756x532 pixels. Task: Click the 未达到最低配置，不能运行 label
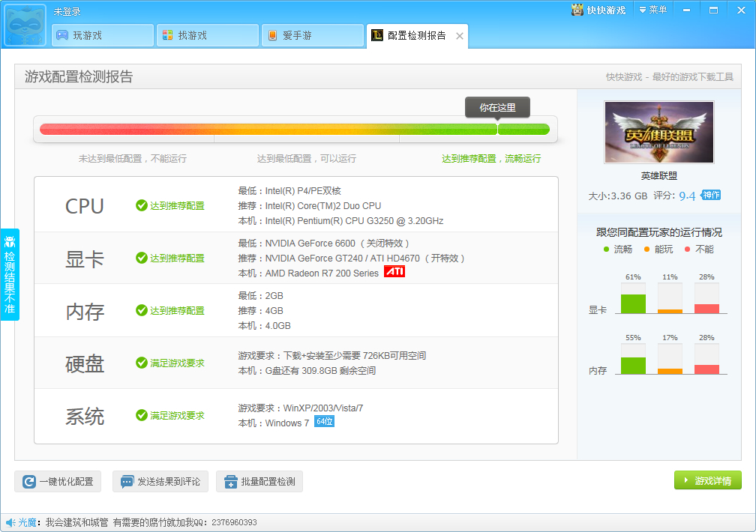coord(133,159)
